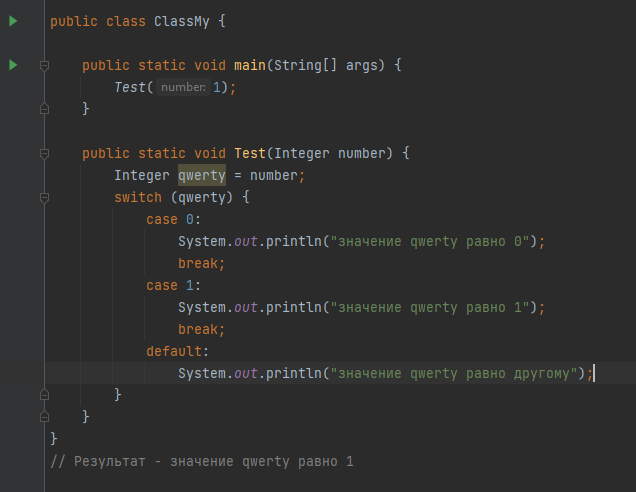Click the 'number:' parameter hint
Viewport: 636px width, 492px height.
click(183, 87)
